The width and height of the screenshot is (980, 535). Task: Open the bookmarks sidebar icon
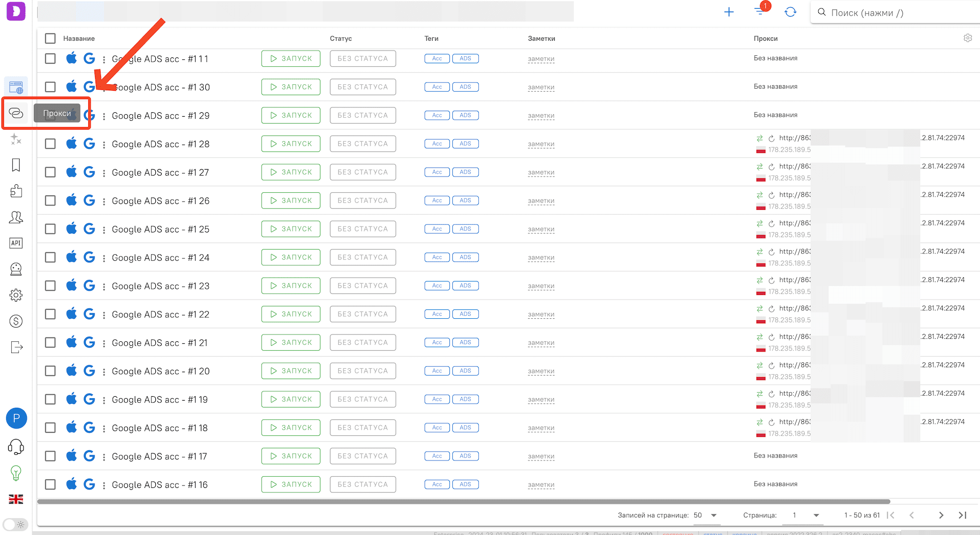click(16, 165)
